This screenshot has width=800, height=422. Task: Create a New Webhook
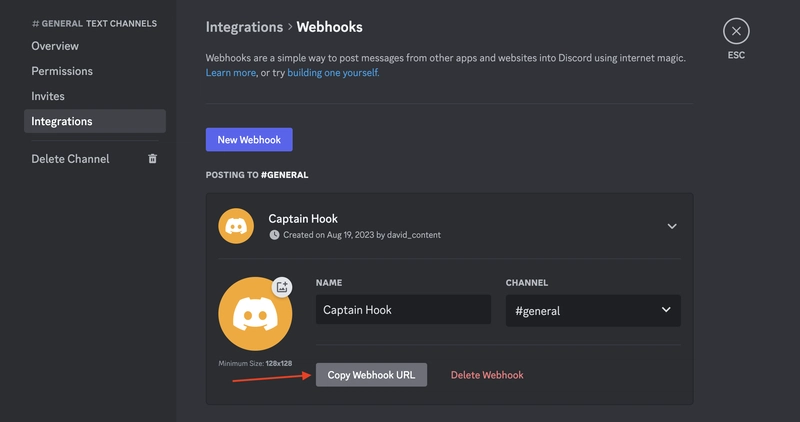pos(249,139)
